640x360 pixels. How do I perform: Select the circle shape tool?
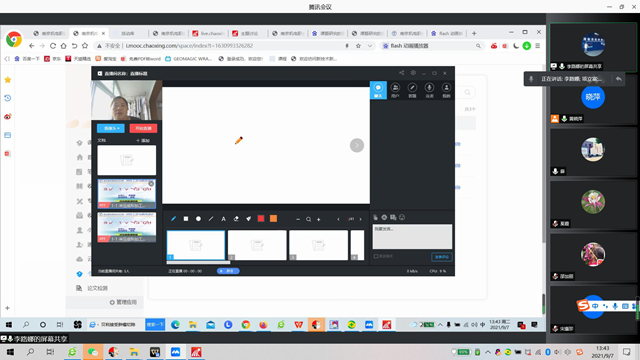pos(198,219)
